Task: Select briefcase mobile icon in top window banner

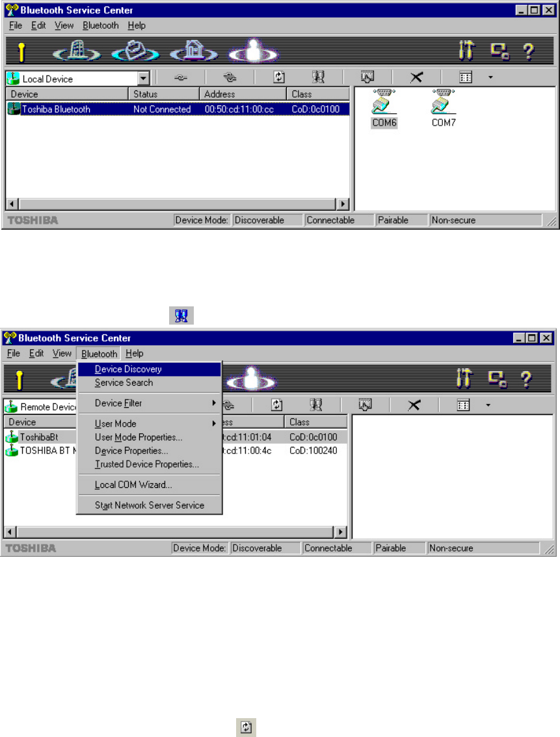Action: click(x=136, y=51)
